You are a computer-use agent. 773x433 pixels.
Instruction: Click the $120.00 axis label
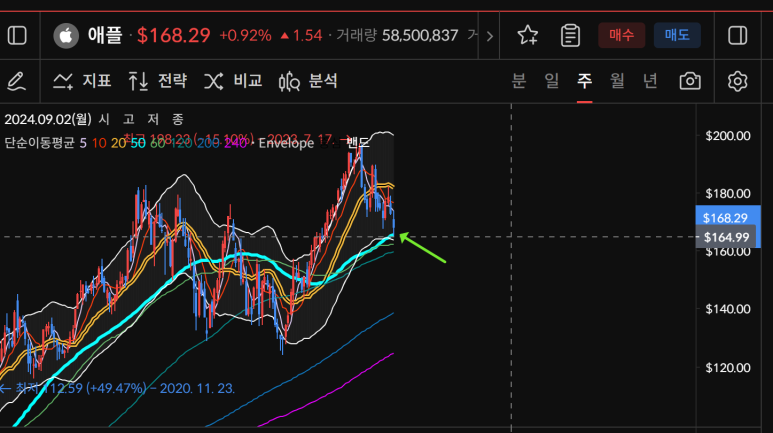click(728, 367)
